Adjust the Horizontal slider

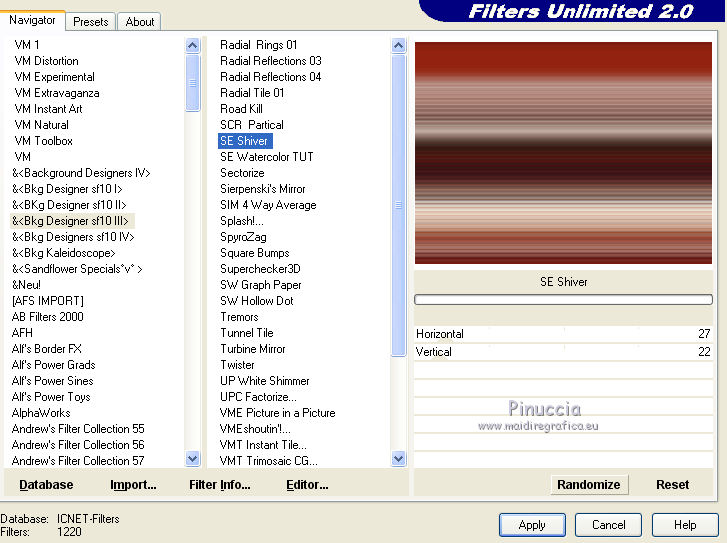pos(563,334)
